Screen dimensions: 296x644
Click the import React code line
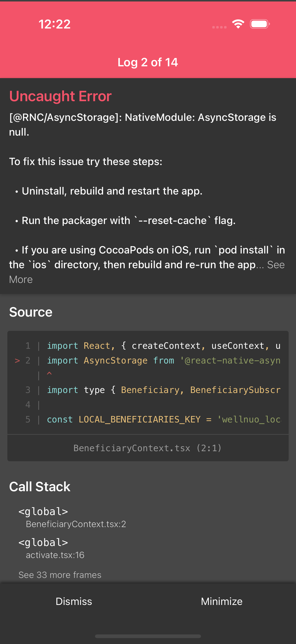163,346
